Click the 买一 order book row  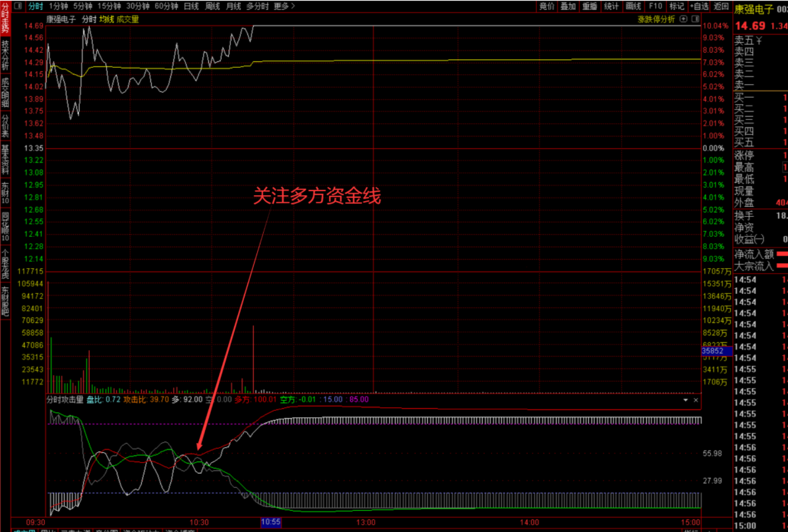tap(761, 98)
